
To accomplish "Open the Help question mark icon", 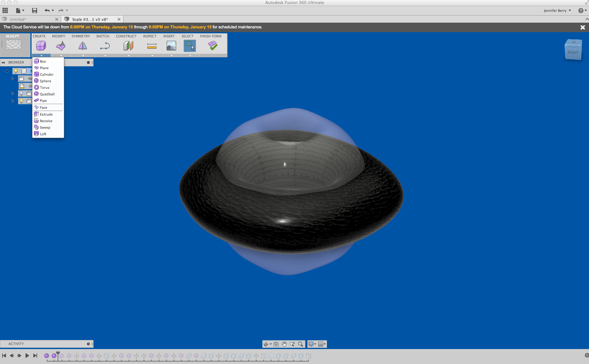I will pos(581,10).
